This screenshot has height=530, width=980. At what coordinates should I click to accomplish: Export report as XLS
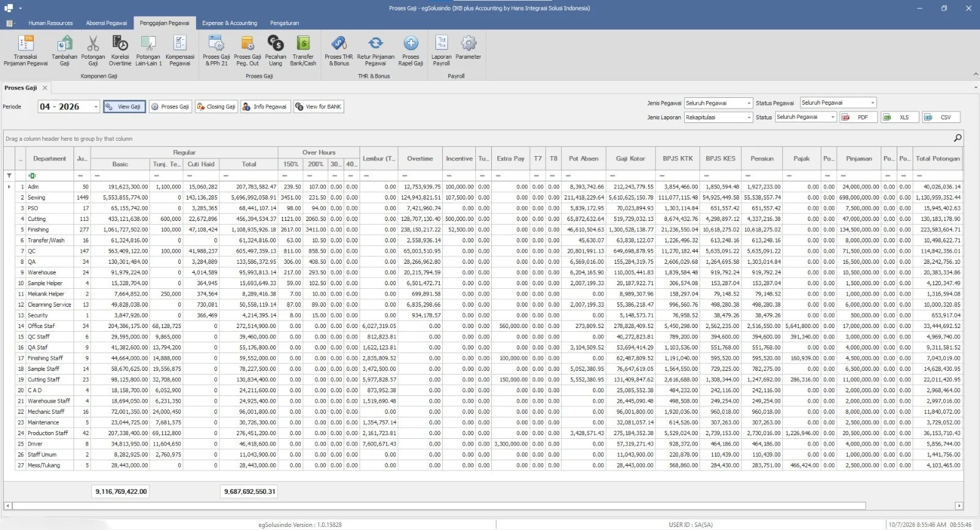(900, 117)
